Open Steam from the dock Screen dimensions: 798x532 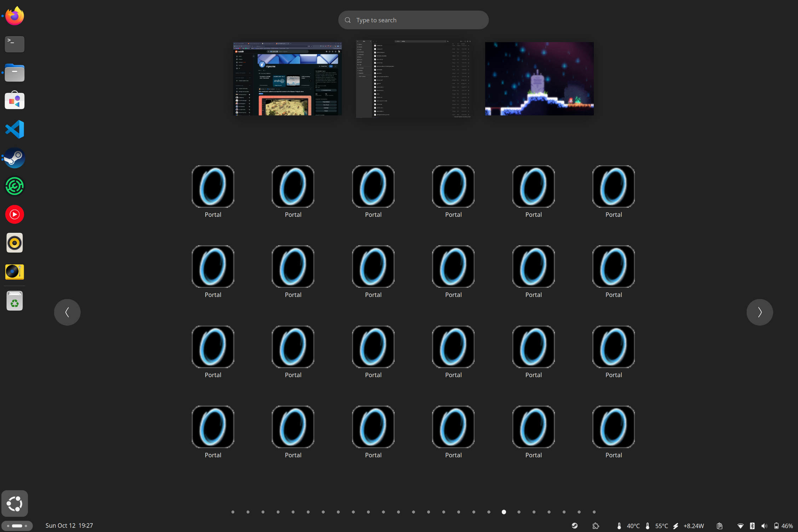point(15,158)
